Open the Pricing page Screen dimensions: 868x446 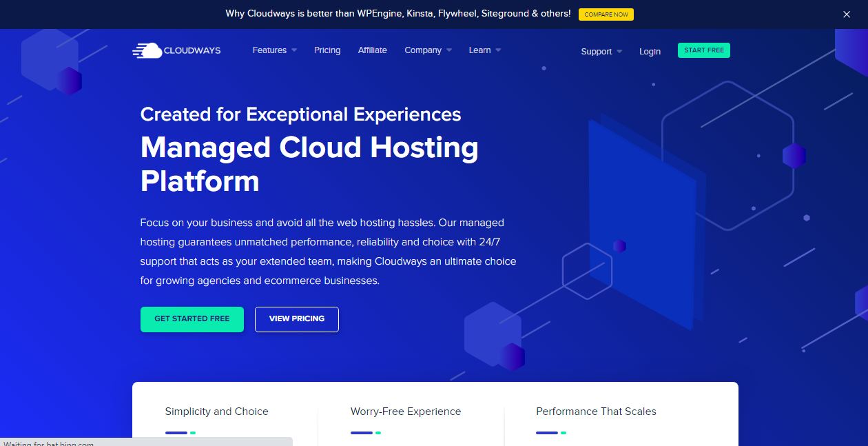coord(327,50)
